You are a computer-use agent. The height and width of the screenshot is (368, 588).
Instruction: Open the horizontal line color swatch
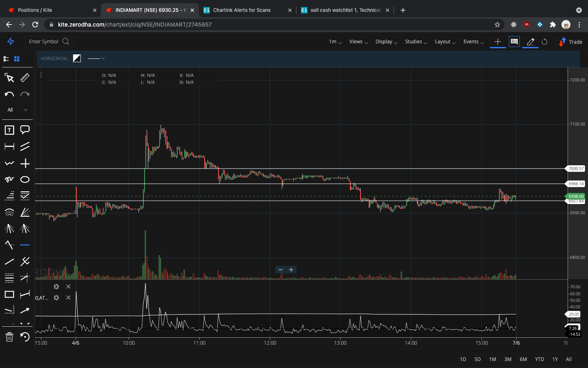click(x=77, y=58)
